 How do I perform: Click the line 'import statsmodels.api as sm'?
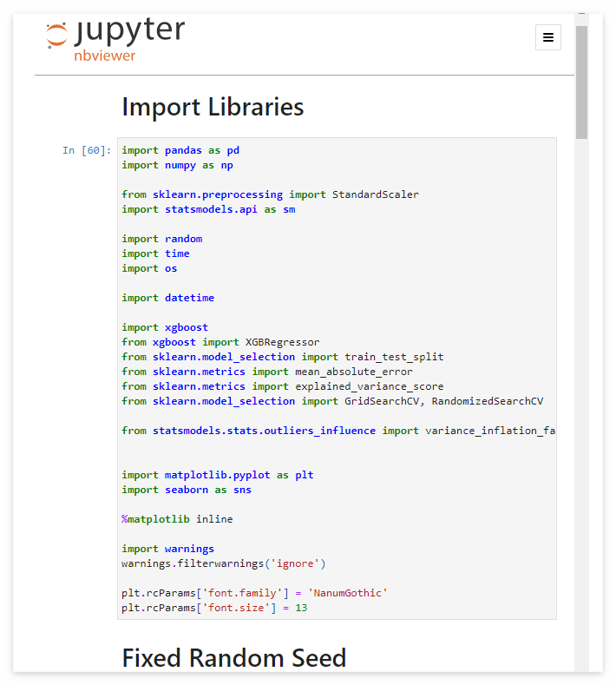click(x=208, y=209)
